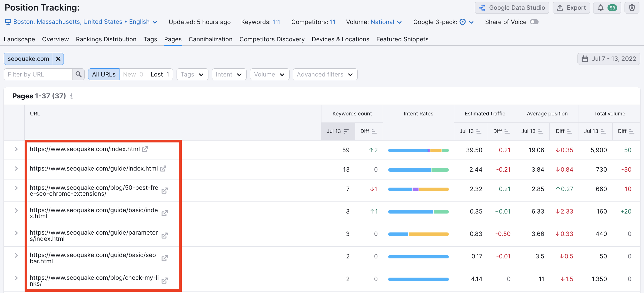Sort Average position by Jul 13 column
The height and width of the screenshot is (293, 644).
(x=533, y=131)
